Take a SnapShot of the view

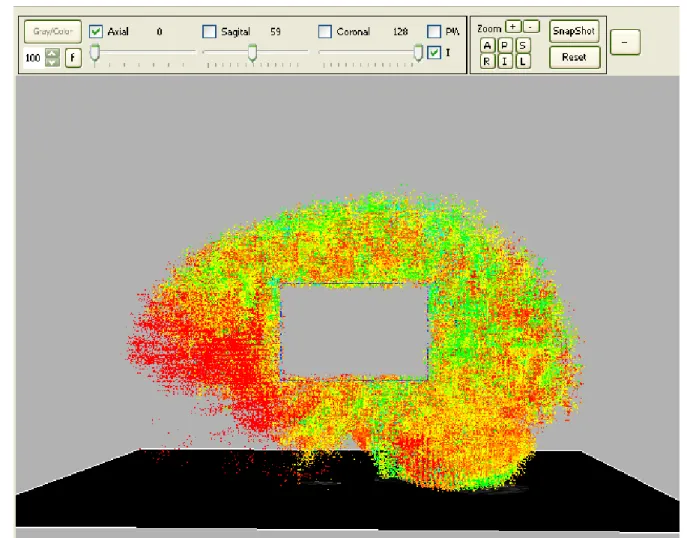click(574, 31)
